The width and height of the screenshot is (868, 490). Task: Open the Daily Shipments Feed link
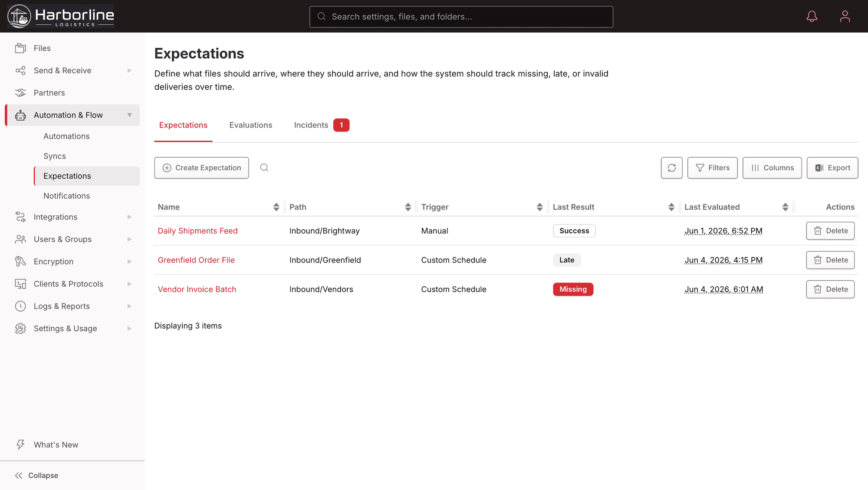coord(197,231)
